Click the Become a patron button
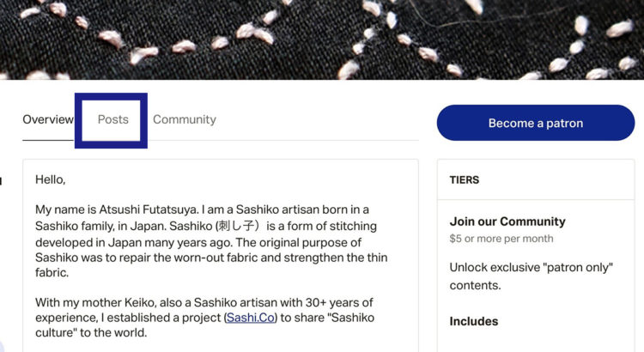Viewport: 644px width, 352px height. pyautogui.click(x=535, y=123)
